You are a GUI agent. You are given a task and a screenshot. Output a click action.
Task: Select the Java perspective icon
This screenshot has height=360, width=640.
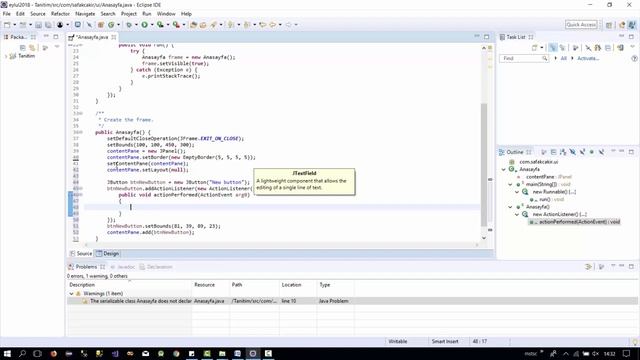click(631, 25)
